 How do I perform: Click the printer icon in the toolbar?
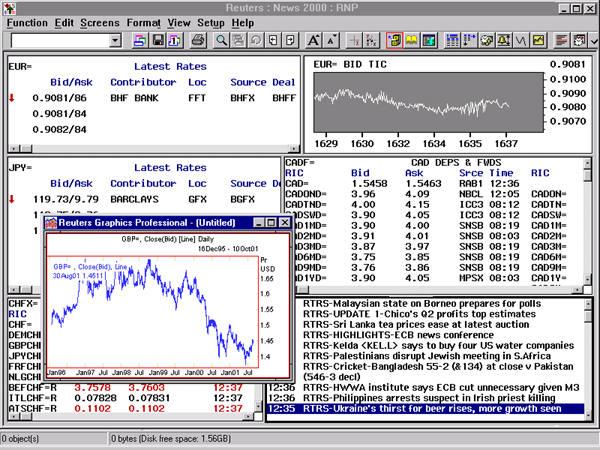[198, 40]
